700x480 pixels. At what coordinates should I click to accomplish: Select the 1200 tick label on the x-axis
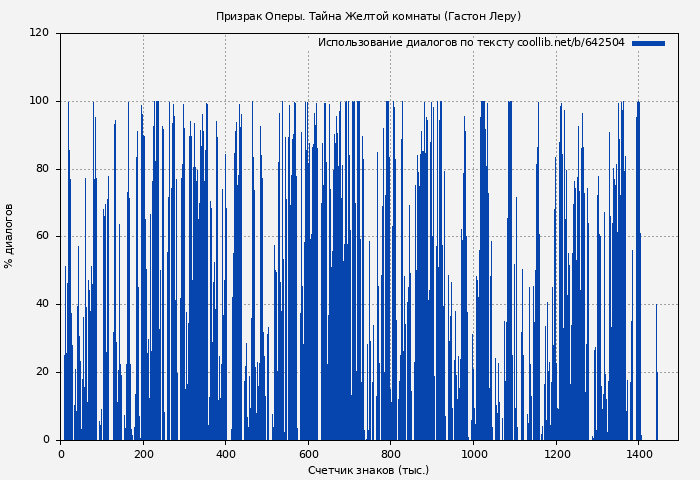click(556, 454)
